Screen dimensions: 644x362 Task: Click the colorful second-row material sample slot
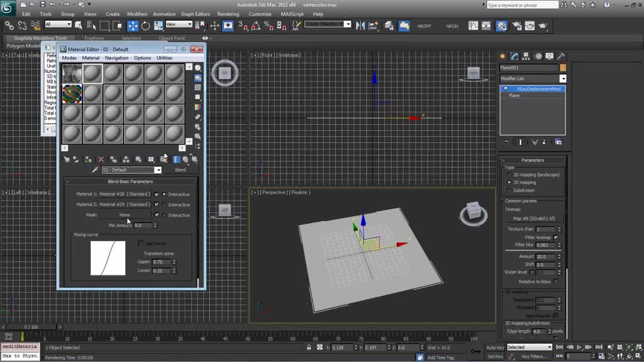72,94
